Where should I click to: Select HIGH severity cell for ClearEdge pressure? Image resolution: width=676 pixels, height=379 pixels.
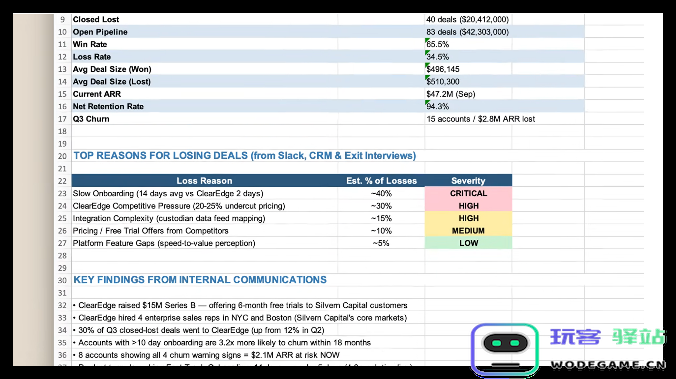point(468,206)
